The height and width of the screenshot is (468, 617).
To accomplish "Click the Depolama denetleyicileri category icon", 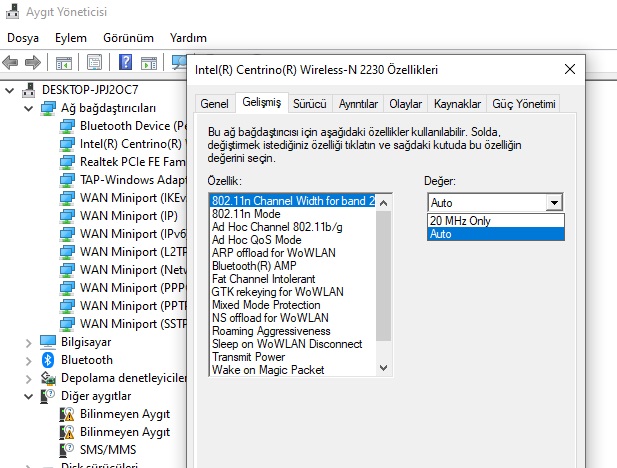I will pyautogui.click(x=48, y=378).
